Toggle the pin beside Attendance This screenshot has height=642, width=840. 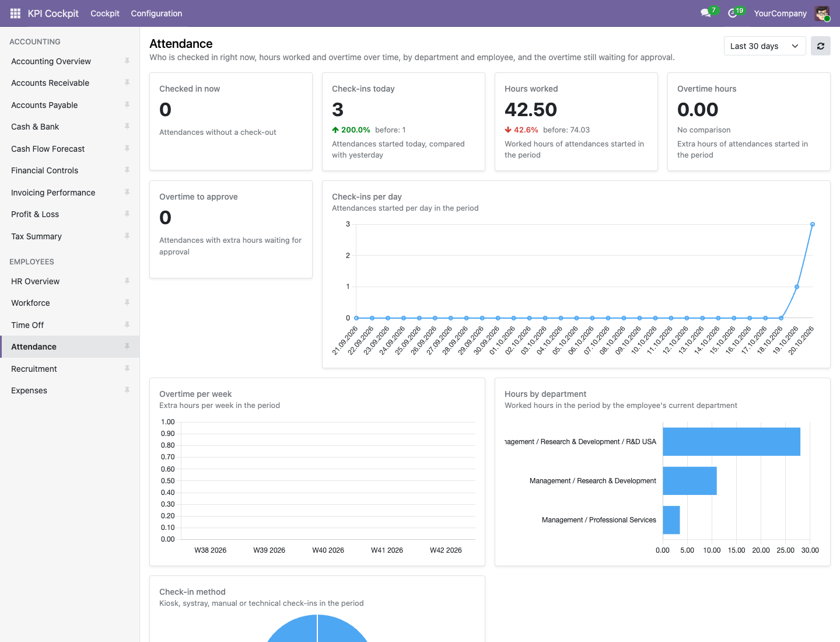[127, 347]
